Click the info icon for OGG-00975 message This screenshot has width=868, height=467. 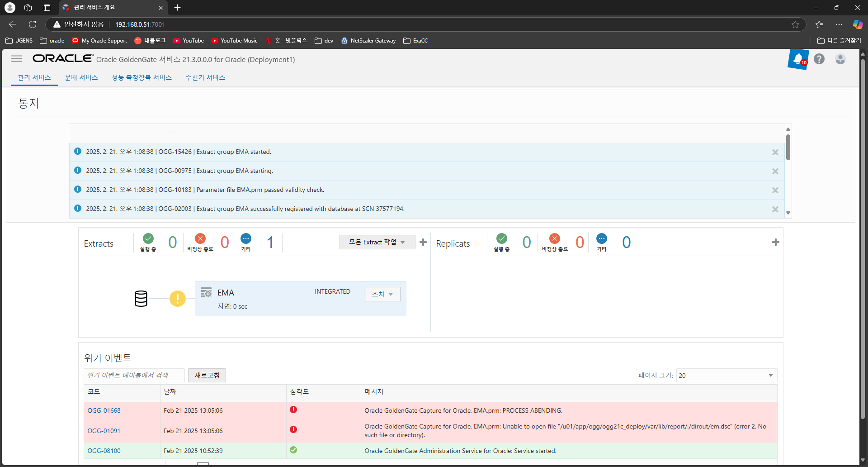(78, 170)
